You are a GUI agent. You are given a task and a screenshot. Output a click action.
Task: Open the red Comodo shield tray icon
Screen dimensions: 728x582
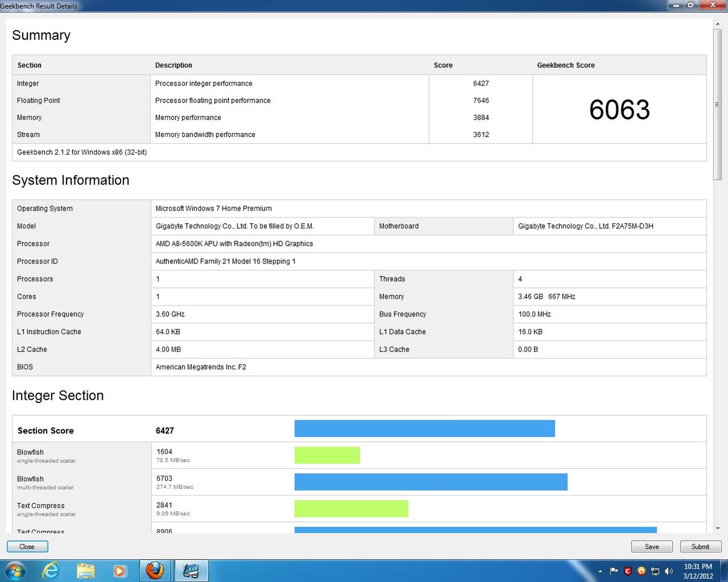click(x=627, y=571)
